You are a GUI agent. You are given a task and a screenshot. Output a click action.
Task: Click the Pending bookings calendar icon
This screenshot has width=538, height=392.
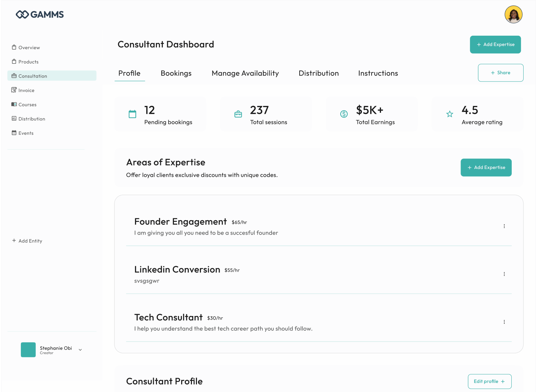pos(133,114)
